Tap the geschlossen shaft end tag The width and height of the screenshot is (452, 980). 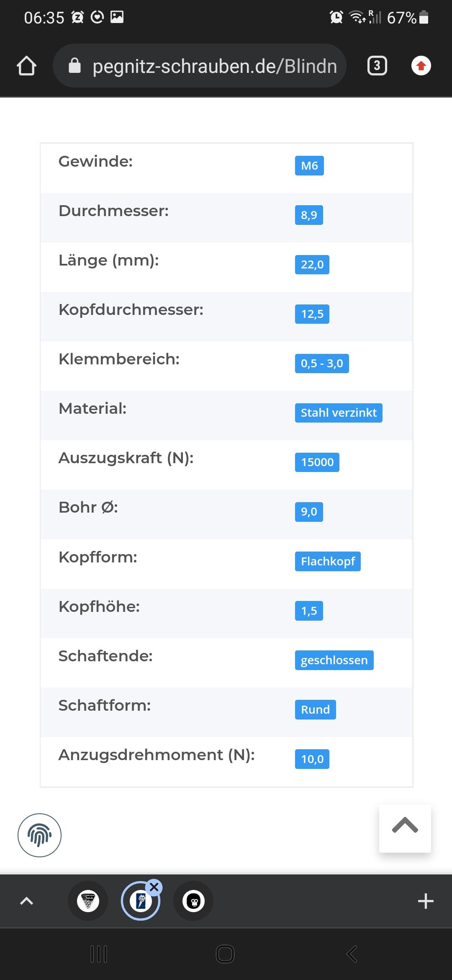(x=334, y=660)
